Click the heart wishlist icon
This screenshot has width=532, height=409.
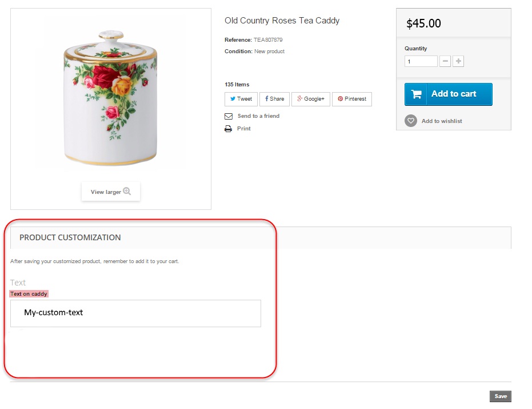(x=411, y=121)
